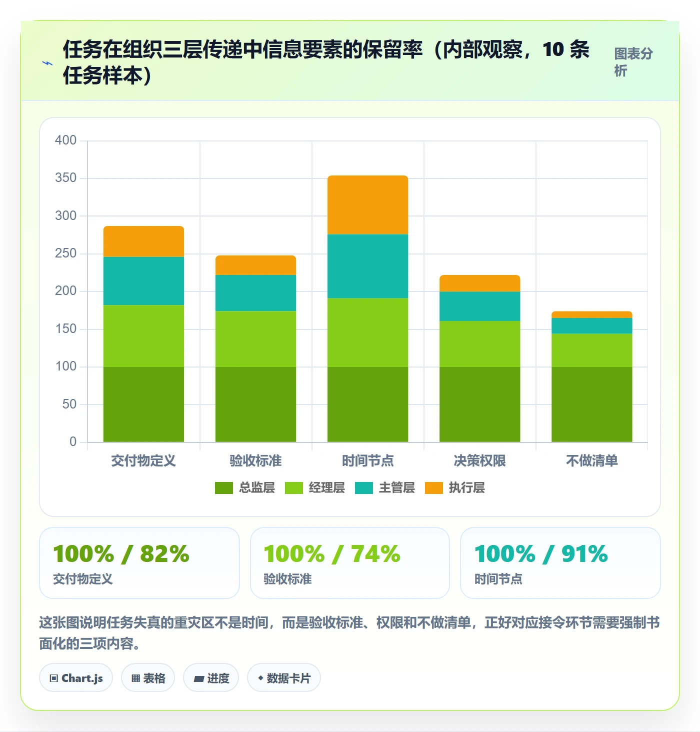Click the 100% / 74% stat value
The width and height of the screenshot is (700, 732).
click(332, 554)
